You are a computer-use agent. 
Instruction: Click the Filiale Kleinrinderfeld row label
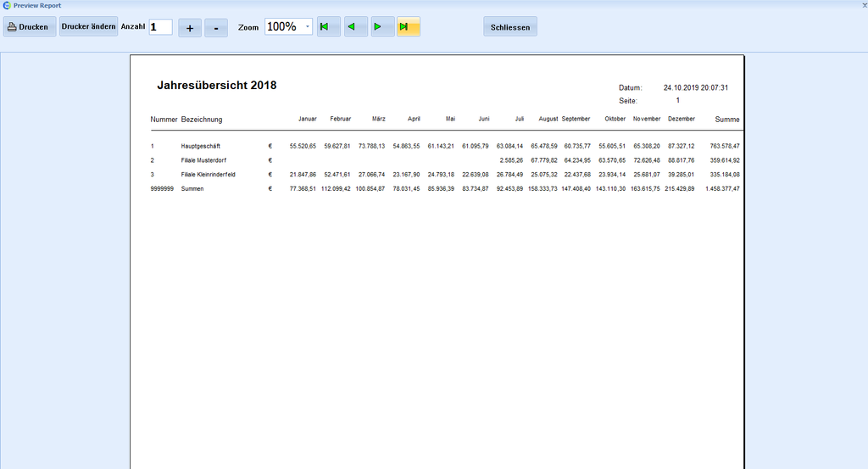[x=208, y=175]
